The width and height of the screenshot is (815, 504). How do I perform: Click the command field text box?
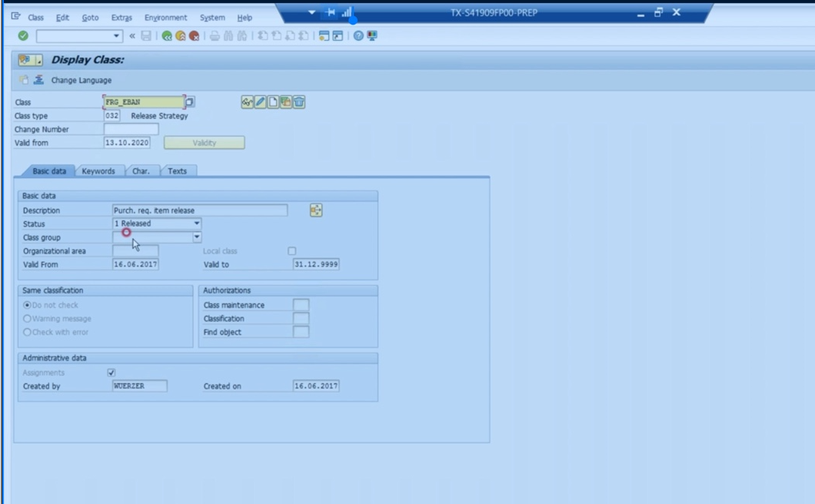tap(75, 36)
